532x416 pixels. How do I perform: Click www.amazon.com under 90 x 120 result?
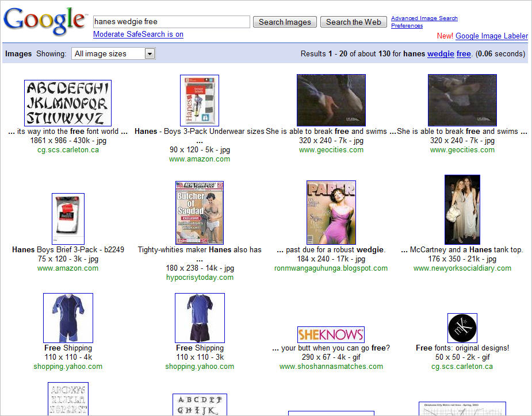pyautogui.click(x=200, y=159)
